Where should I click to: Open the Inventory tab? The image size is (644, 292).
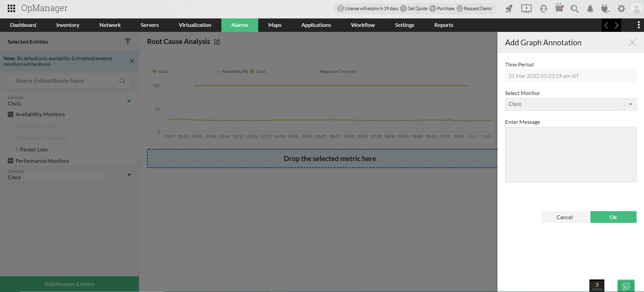[68, 25]
